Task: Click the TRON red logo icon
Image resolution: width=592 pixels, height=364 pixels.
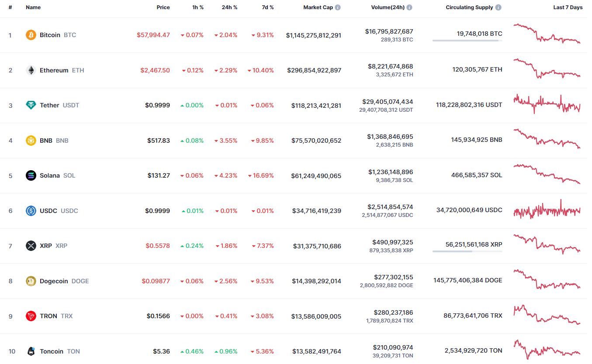Action: [31, 316]
